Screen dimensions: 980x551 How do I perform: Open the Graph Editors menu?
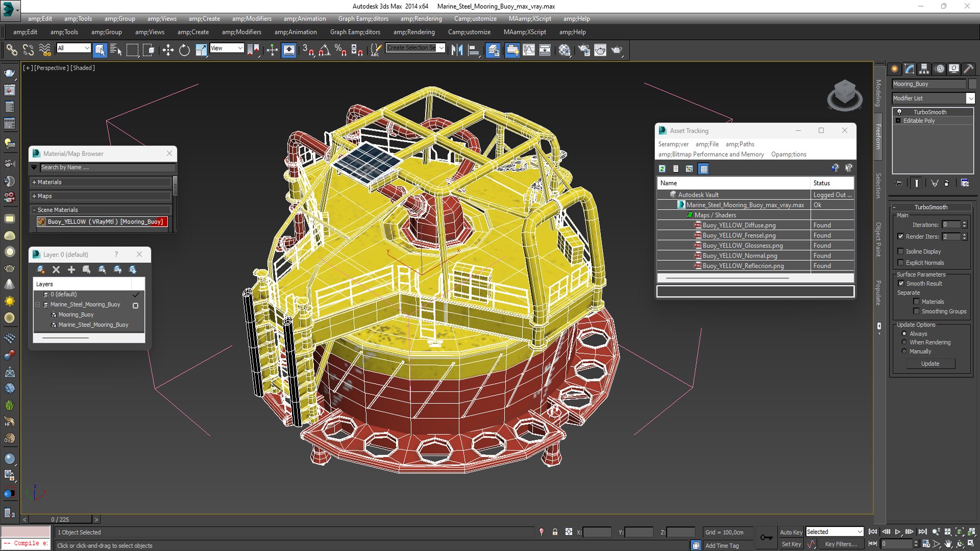tap(363, 19)
